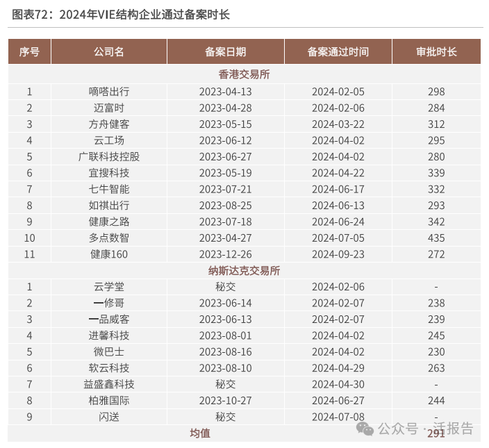Select company name '嘀嗒出行'
The image size is (489, 448).
[x=109, y=92]
